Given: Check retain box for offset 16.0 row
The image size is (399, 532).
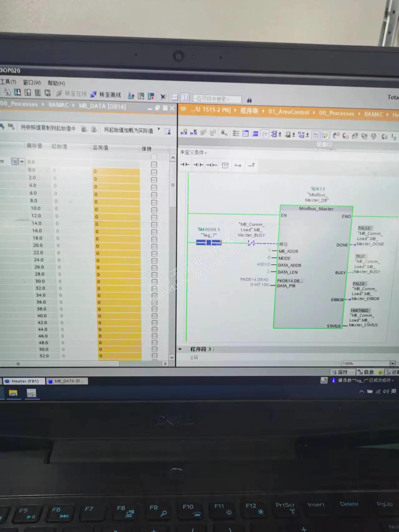Looking at the screenshot, I should coord(154,232).
